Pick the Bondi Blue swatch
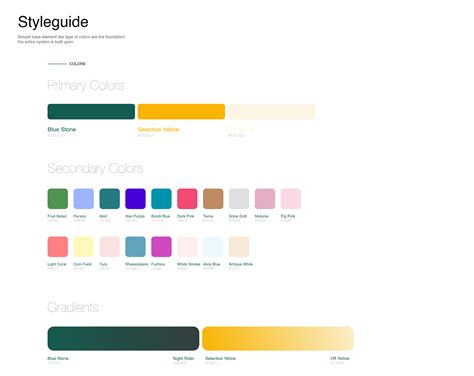Screen dimensions: 474x376 161,199
